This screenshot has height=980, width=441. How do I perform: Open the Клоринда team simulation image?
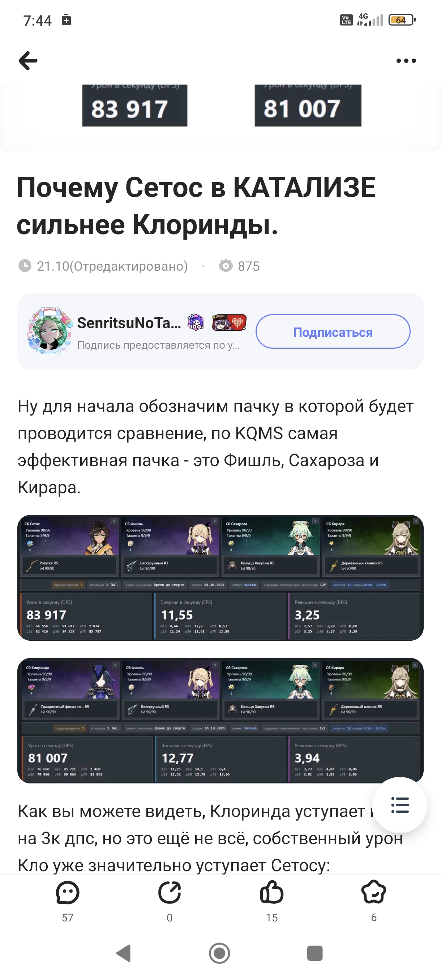[x=220, y=721]
